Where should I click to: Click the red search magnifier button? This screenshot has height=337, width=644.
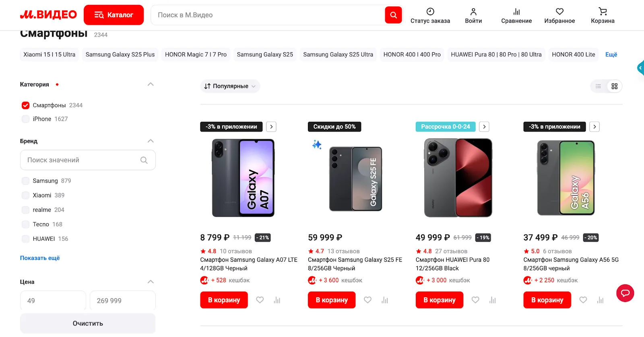[393, 15]
